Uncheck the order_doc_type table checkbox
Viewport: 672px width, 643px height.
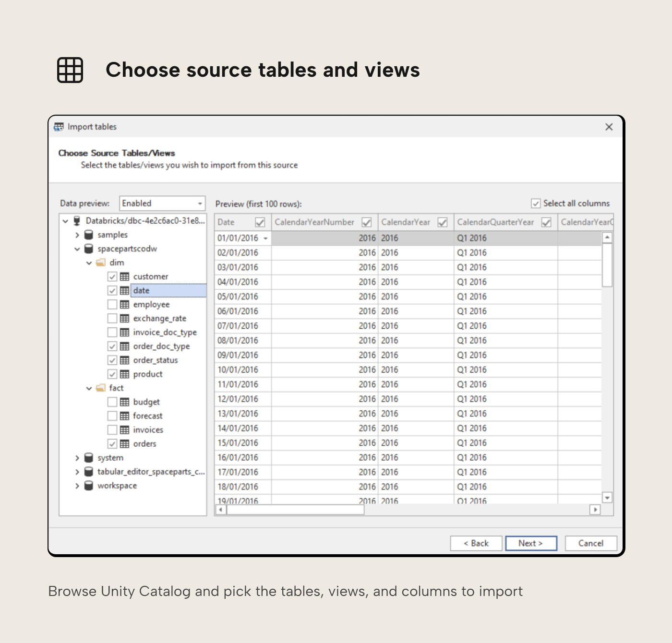pos(112,346)
